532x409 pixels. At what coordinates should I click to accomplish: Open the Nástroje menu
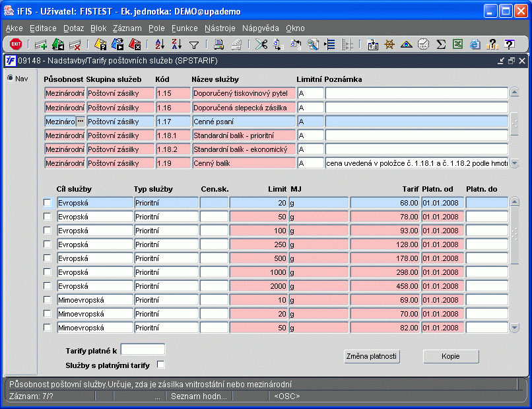click(219, 28)
